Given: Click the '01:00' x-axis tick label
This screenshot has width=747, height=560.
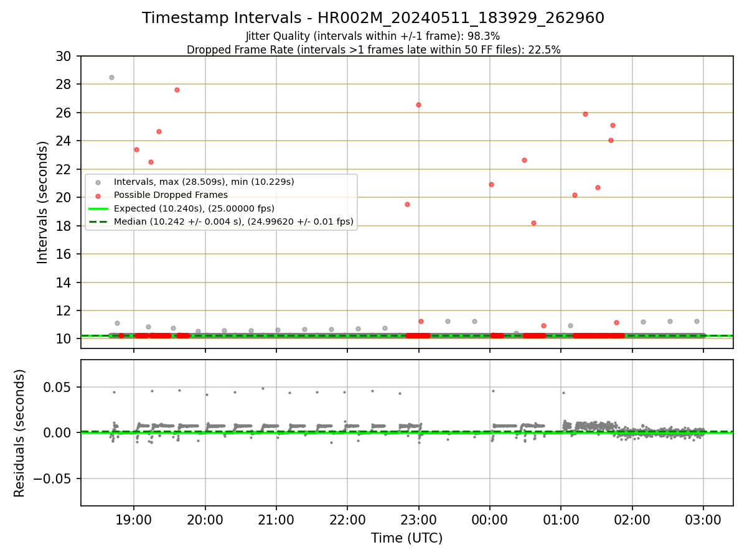Looking at the screenshot, I should point(561,521).
